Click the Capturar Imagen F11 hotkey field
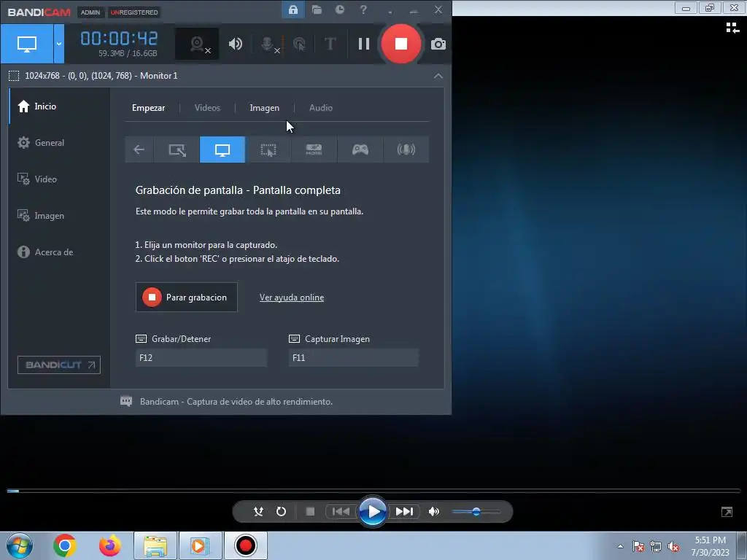747x560 pixels. [x=354, y=357]
